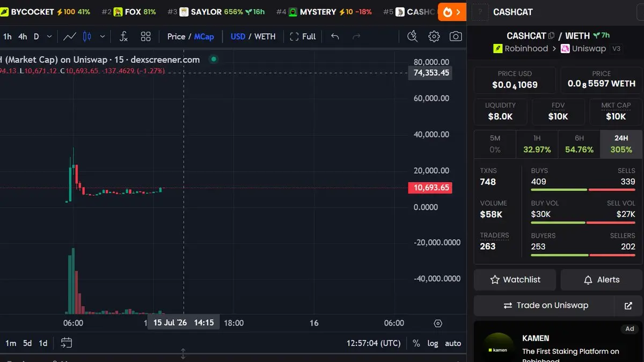Open the go-to-date calendar icon
This screenshot has height=362, width=644.
tap(67, 343)
